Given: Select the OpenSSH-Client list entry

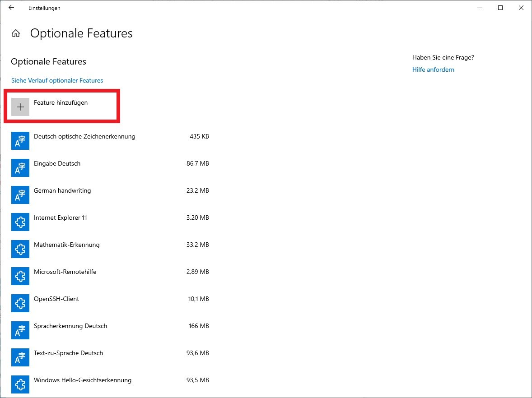Looking at the screenshot, I should pos(57,299).
